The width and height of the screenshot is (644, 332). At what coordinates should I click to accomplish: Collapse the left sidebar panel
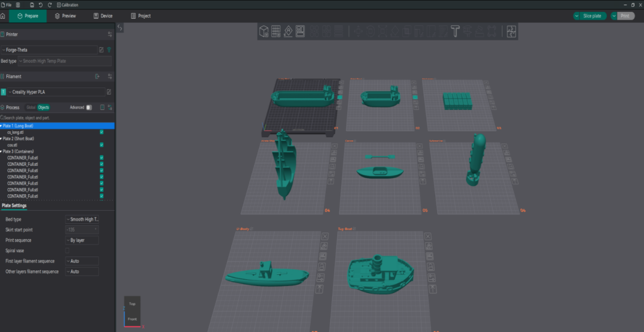pos(120,28)
